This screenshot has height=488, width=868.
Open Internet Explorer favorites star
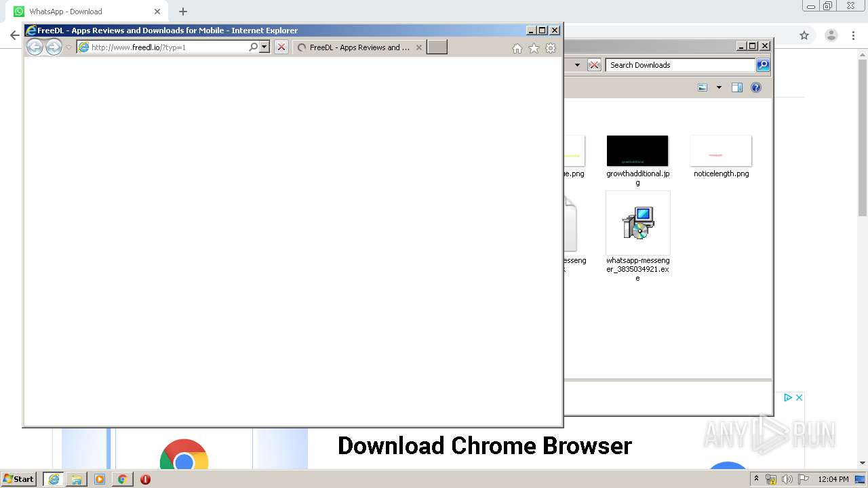pyautogui.click(x=534, y=48)
